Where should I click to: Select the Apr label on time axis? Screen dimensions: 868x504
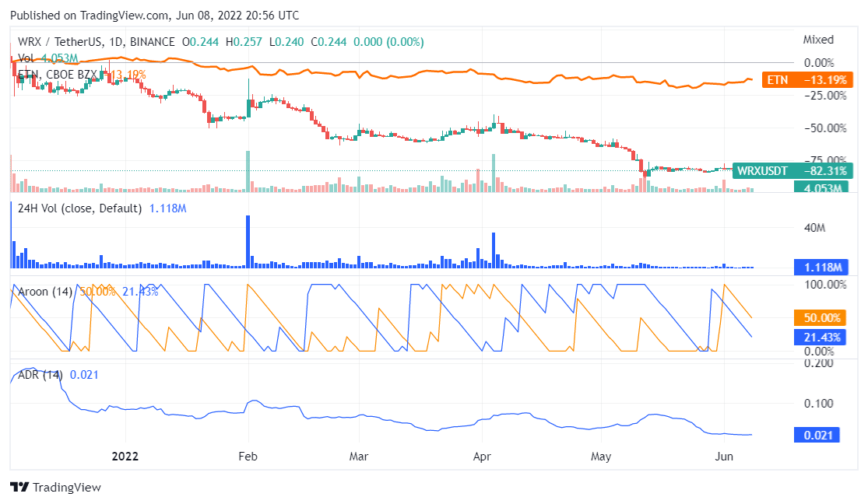pos(483,457)
